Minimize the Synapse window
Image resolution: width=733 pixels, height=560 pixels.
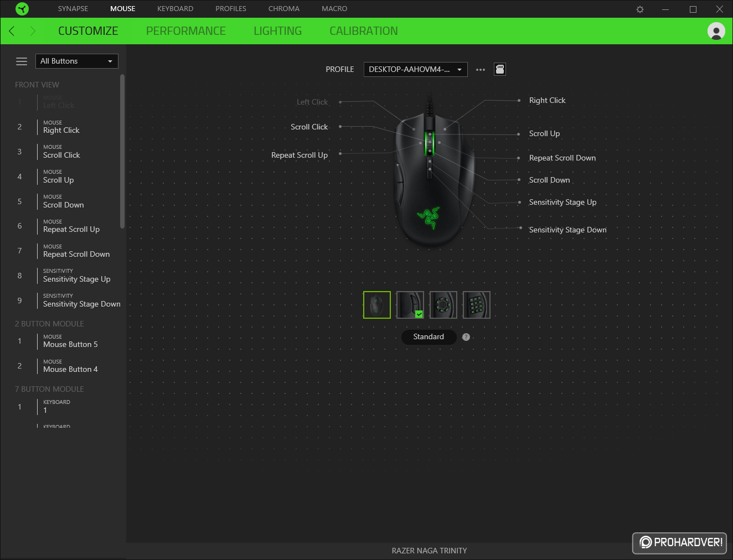click(665, 9)
